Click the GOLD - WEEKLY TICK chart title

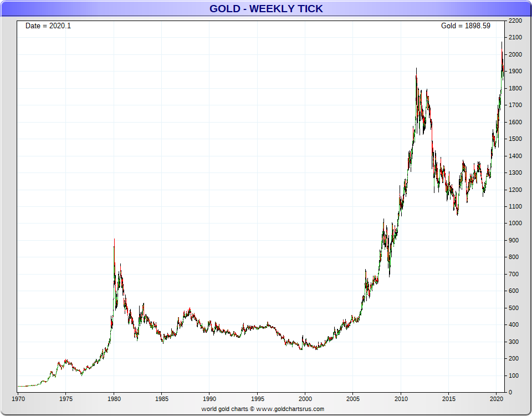(266, 8)
